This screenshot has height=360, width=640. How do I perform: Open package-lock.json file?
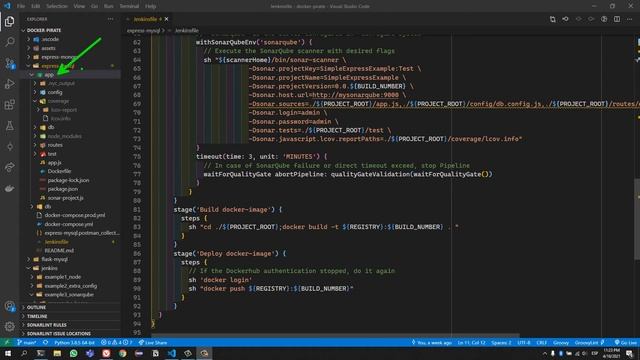[x=68, y=180]
